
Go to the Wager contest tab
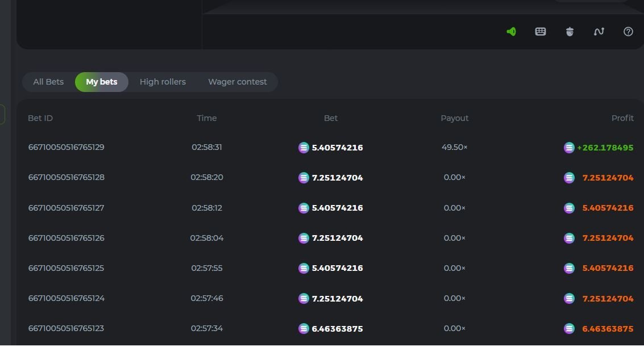click(x=237, y=82)
